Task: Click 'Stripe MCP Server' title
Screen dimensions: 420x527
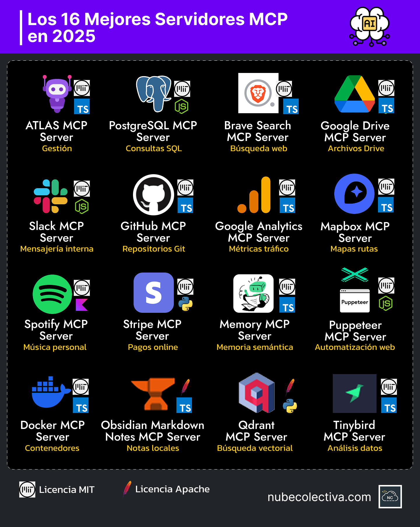Action: click(152, 330)
